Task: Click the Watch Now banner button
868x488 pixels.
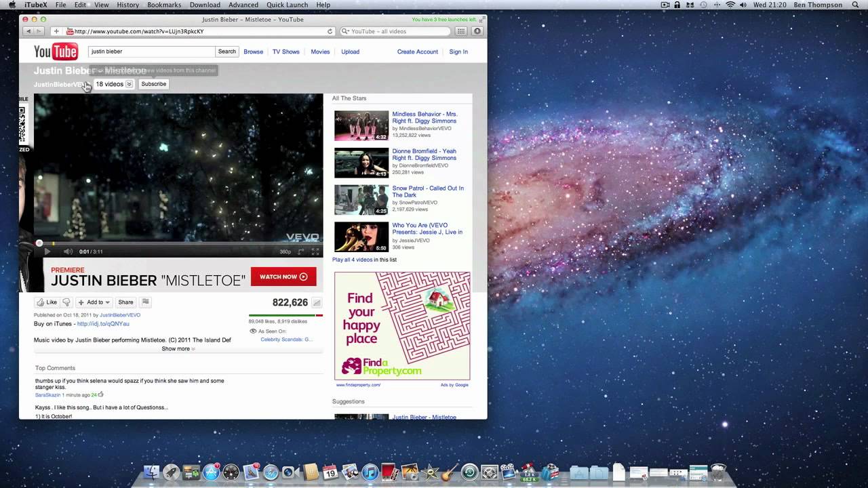Action: click(x=283, y=277)
